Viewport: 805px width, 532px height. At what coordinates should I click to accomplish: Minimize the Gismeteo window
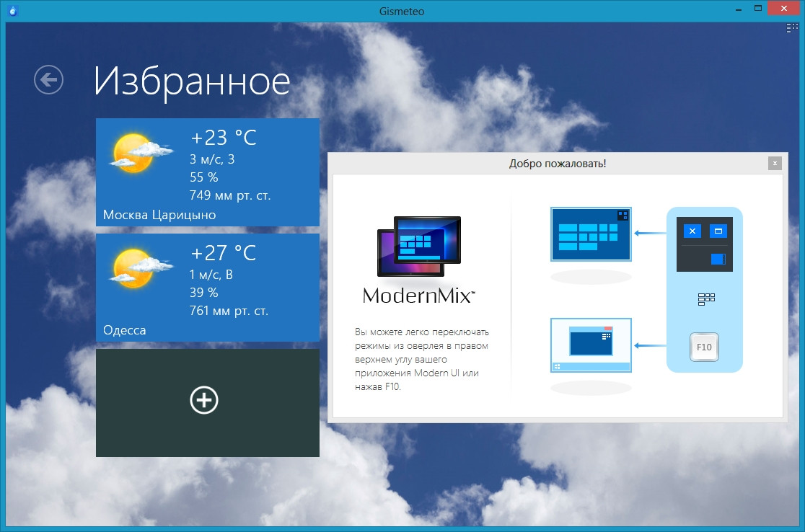click(x=738, y=9)
